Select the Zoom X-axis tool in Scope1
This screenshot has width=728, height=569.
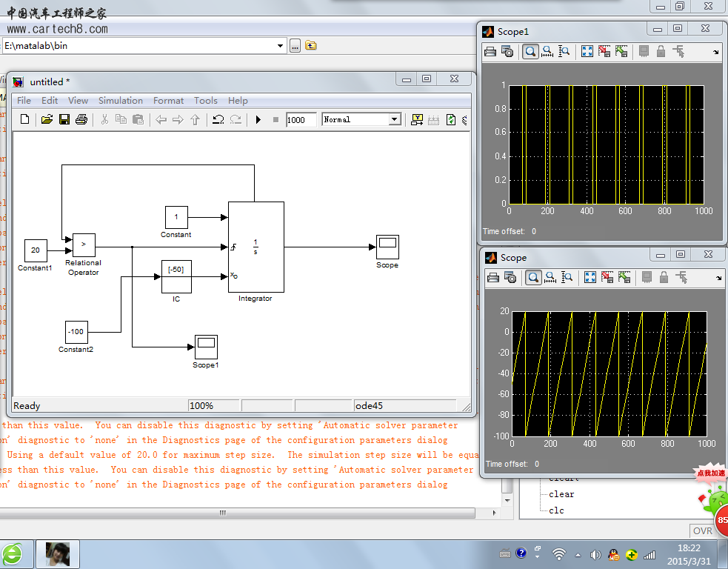pos(546,51)
